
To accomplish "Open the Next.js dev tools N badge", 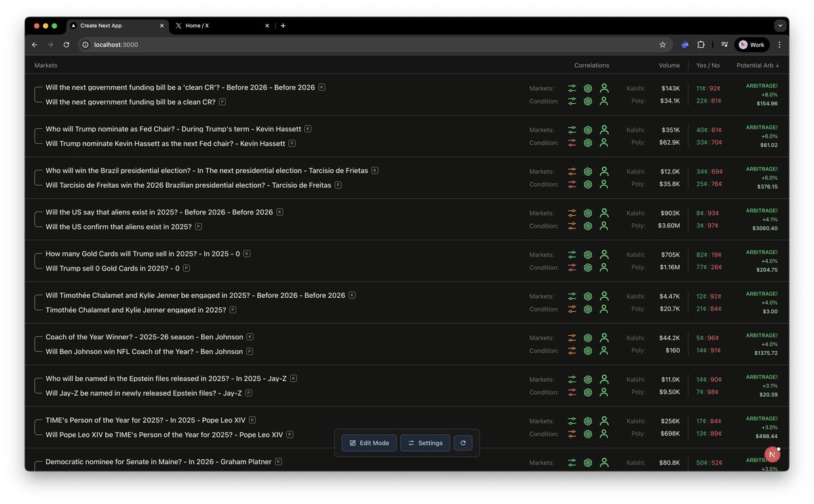I will pyautogui.click(x=772, y=454).
